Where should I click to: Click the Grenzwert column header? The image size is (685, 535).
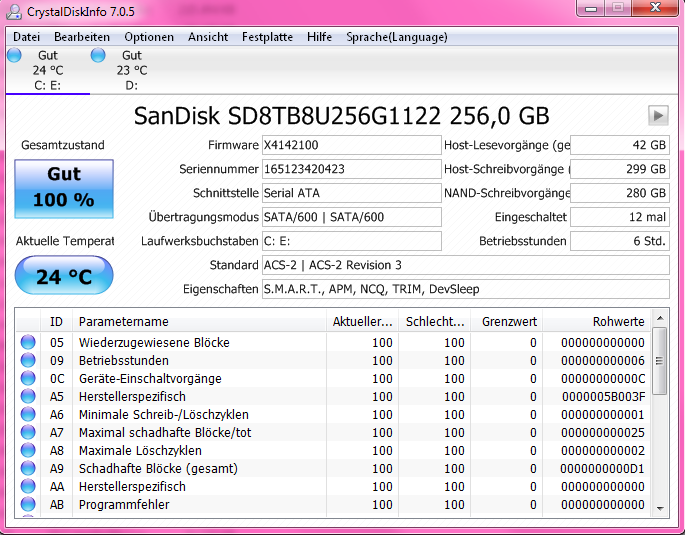[507, 321]
